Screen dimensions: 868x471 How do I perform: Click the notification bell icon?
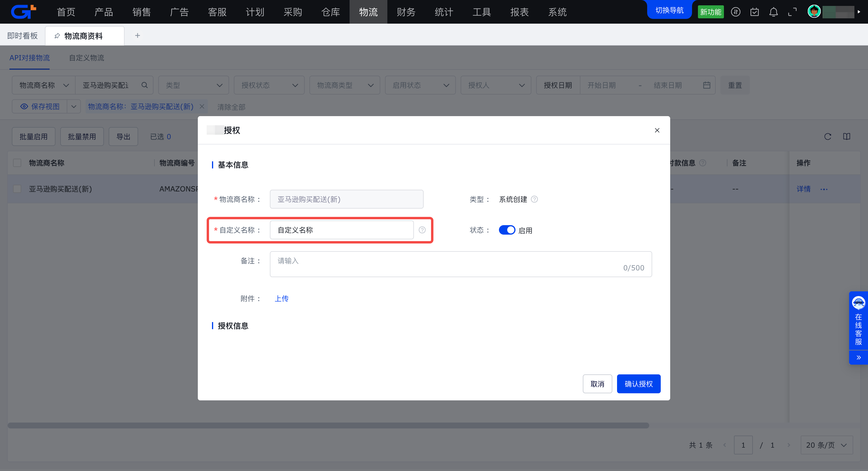(x=773, y=12)
